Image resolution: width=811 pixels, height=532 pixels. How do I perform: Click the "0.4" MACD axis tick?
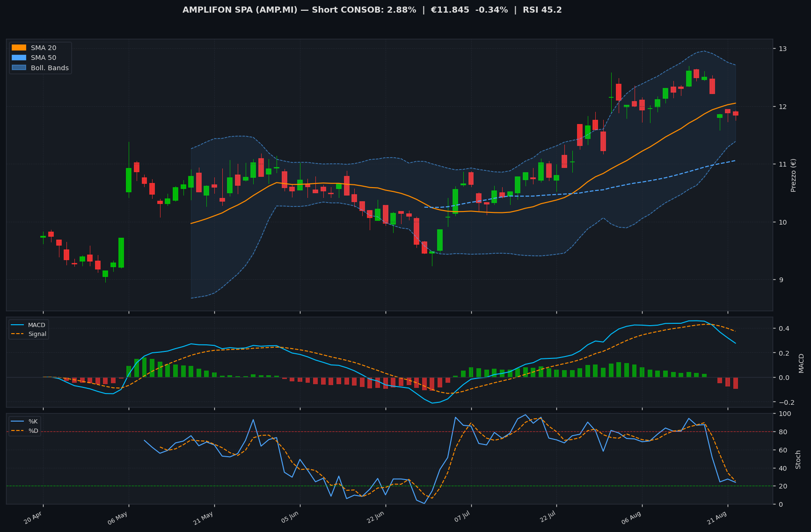pyautogui.click(x=783, y=328)
